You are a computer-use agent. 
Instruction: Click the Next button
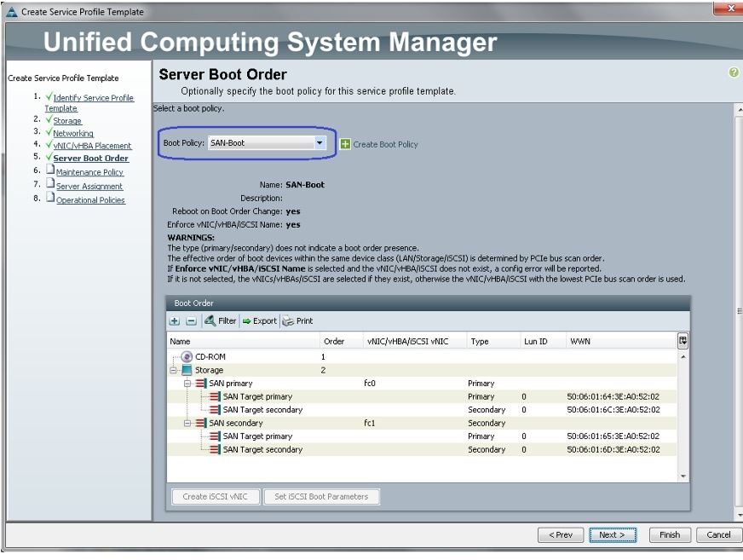pos(613,535)
